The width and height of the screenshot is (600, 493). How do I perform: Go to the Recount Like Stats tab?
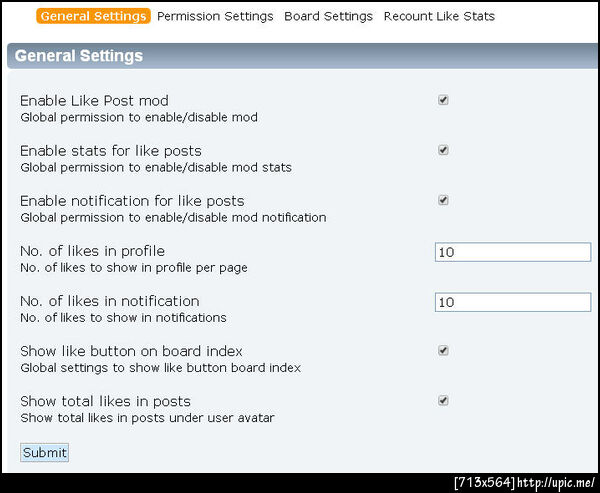(x=439, y=16)
